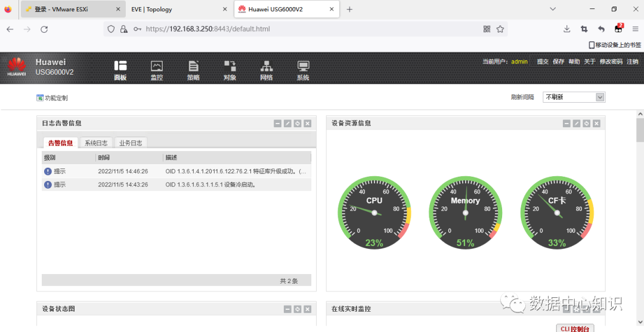The height and width of the screenshot is (332, 644).
Task: Click 功能定制 customization link
Action: pyautogui.click(x=52, y=98)
